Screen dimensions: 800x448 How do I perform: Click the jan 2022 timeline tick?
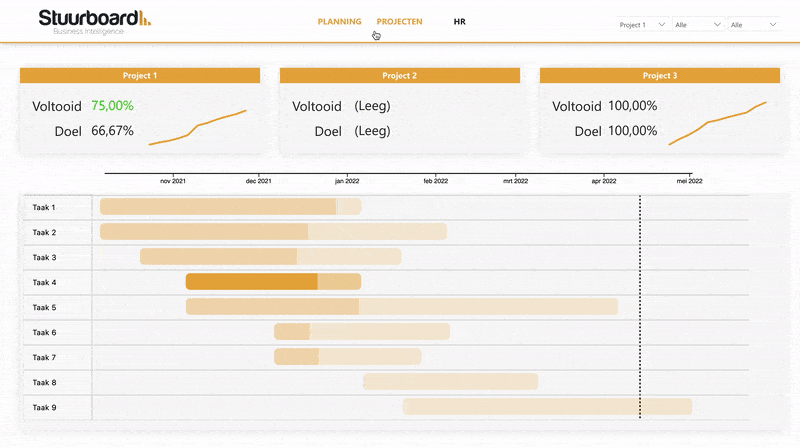click(346, 181)
